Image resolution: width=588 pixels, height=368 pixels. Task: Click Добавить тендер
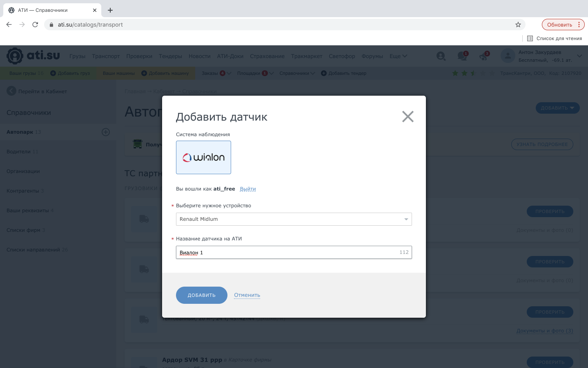pos(343,73)
